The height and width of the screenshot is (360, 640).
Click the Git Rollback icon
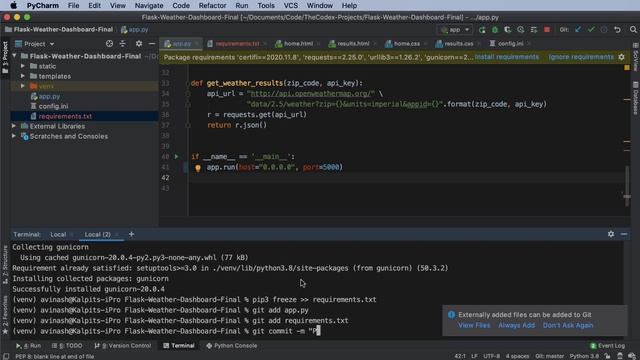click(617, 30)
